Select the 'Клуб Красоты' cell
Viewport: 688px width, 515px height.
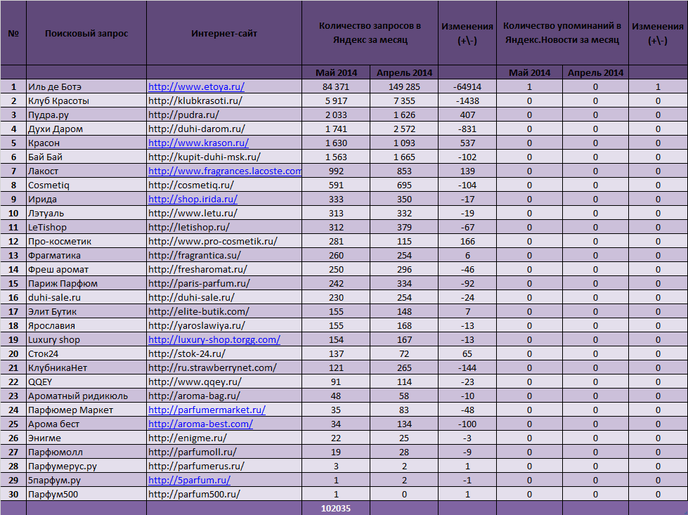[x=86, y=101]
